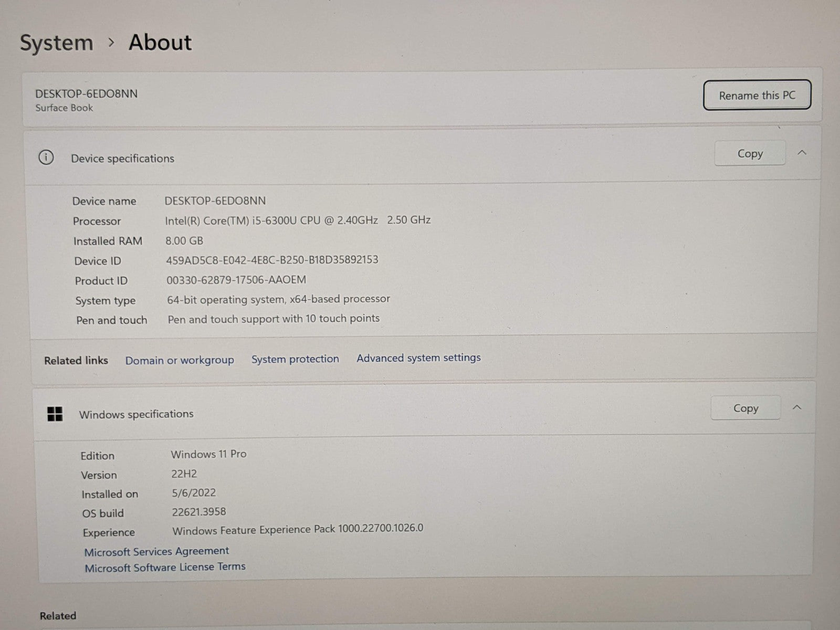Collapse the Device specifications section chevron
Image resolution: width=840 pixels, height=630 pixels.
802,153
